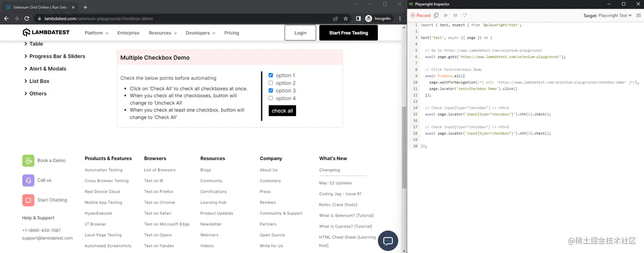
Task: Expand the Others section in the sidebar
Action: coord(36,93)
